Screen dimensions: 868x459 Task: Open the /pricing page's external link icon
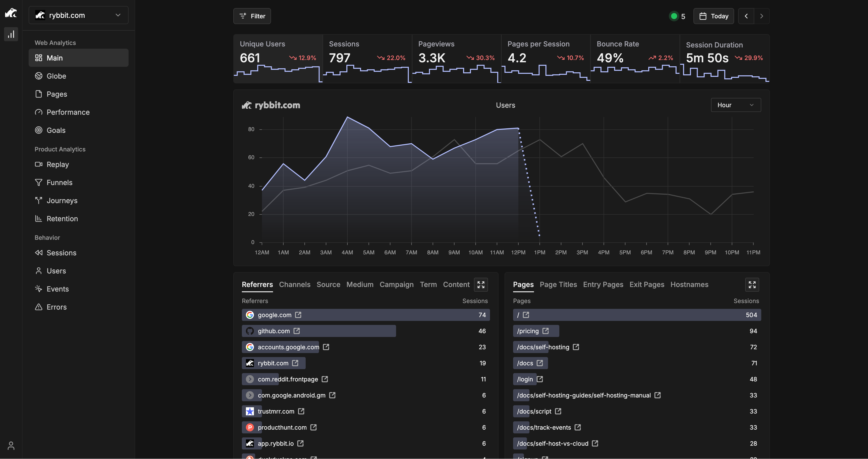pyautogui.click(x=546, y=331)
